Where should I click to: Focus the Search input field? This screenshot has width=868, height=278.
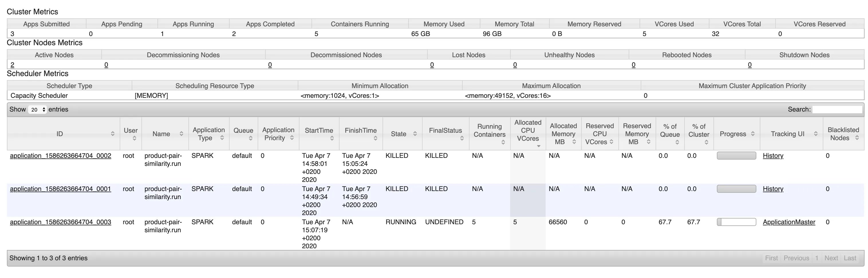(x=837, y=109)
